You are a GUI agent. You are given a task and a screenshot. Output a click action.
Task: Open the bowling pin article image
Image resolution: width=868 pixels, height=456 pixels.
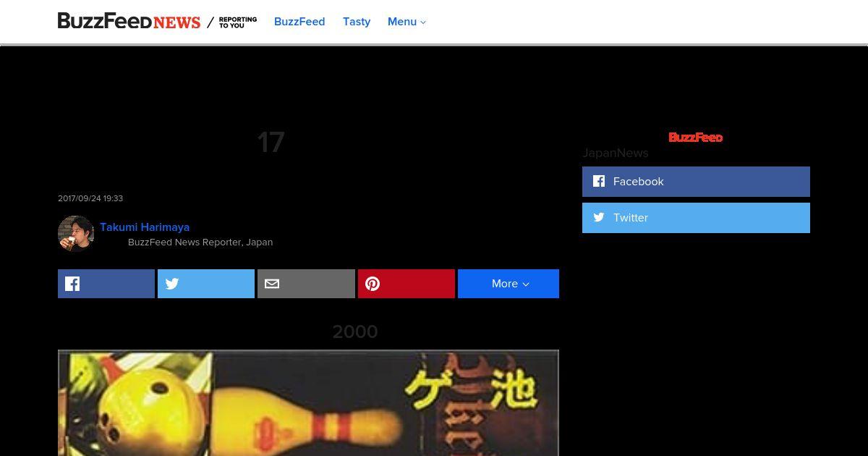pyautogui.click(x=308, y=402)
